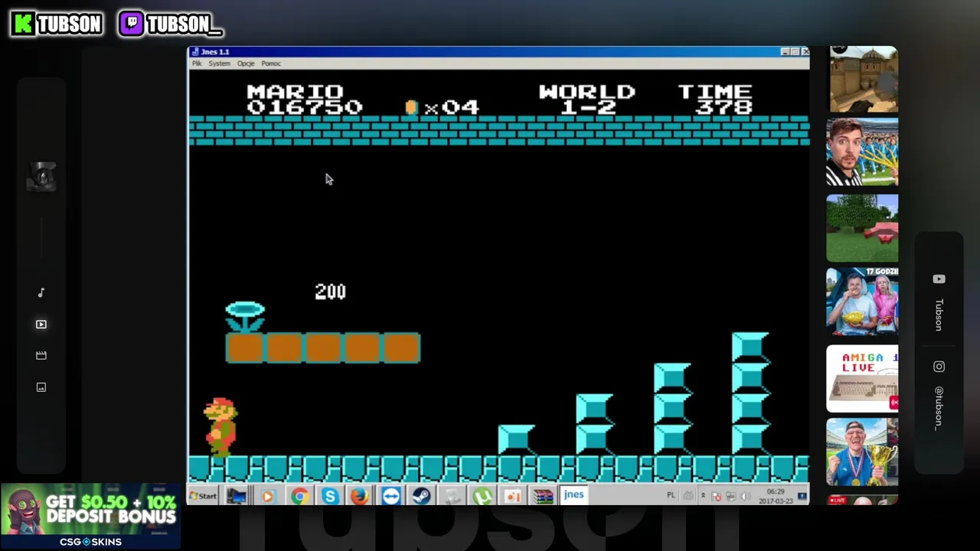Open the 17 GODZIN video thumbnail
This screenshot has height=551, width=980.
click(x=862, y=302)
